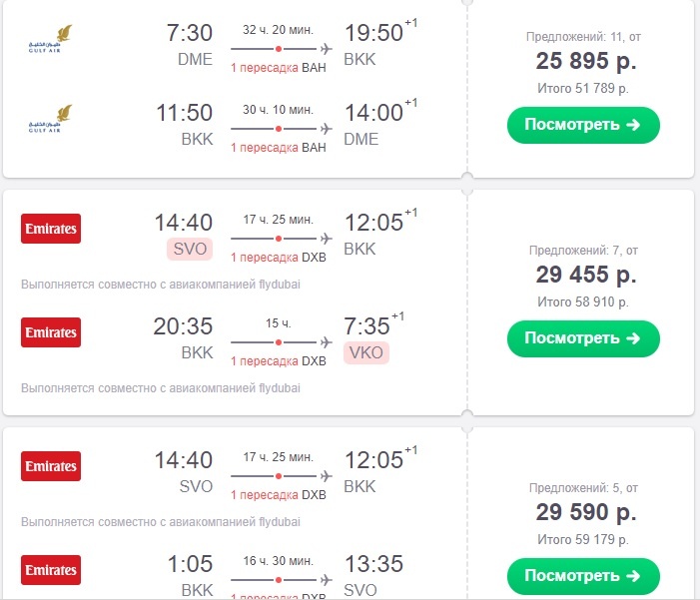Click the red layover dot on the 30 ч. 10 мин. route
The height and width of the screenshot is (600, 700).
(279, 129)
